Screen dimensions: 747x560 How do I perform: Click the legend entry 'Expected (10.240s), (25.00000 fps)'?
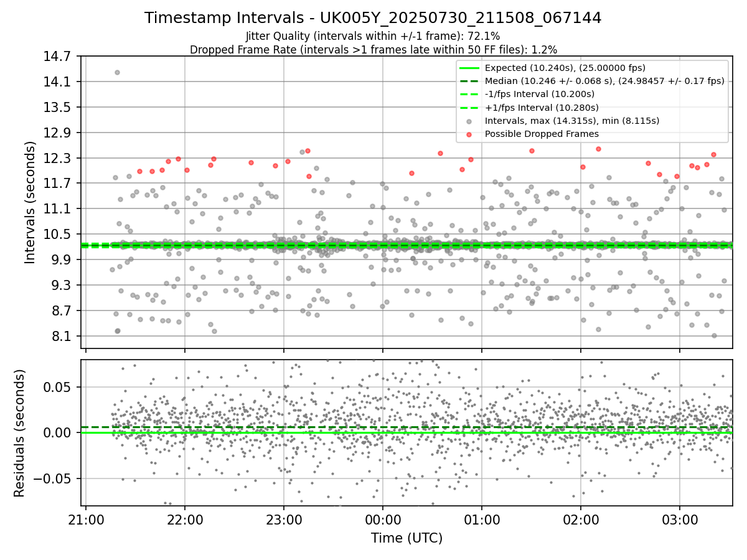tap(565, 68)
